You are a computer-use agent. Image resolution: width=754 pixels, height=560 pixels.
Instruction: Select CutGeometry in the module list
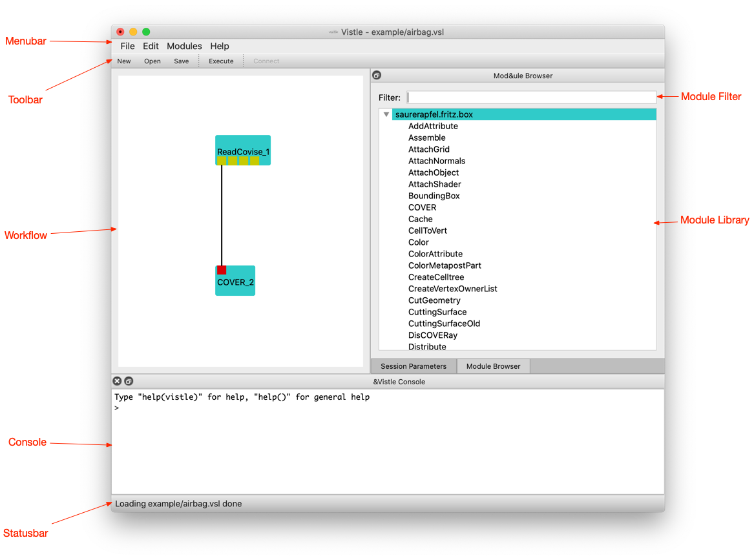434,300
